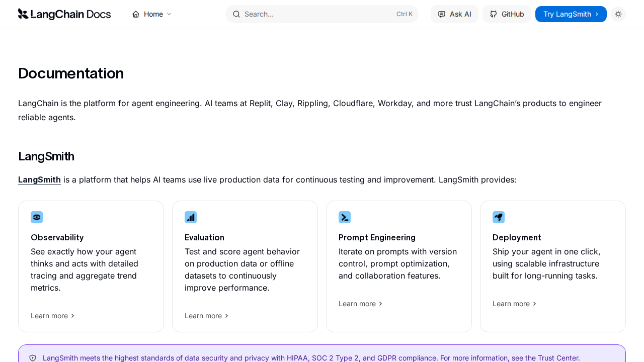Click the LangChain Docs logo
Image resolution: width=644 pixels, height=362 pixels.
point(64,14)
